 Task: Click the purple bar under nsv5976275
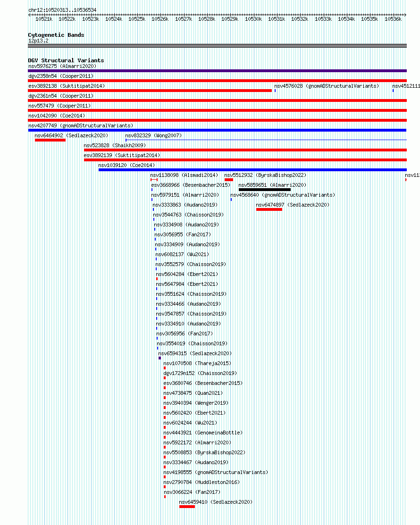[218, 71]
